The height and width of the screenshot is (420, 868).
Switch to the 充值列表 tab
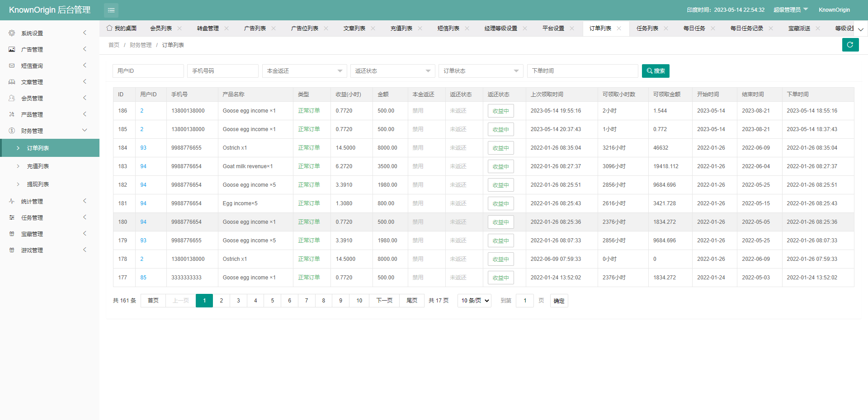(401, 28)
